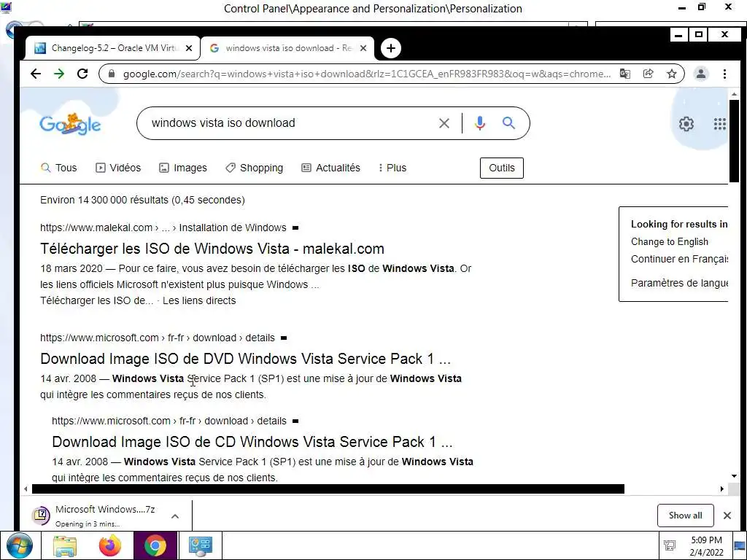Open Télécharger les ISO de Windows Vista result
Viewport: 747px width, 560px height.
212,249
